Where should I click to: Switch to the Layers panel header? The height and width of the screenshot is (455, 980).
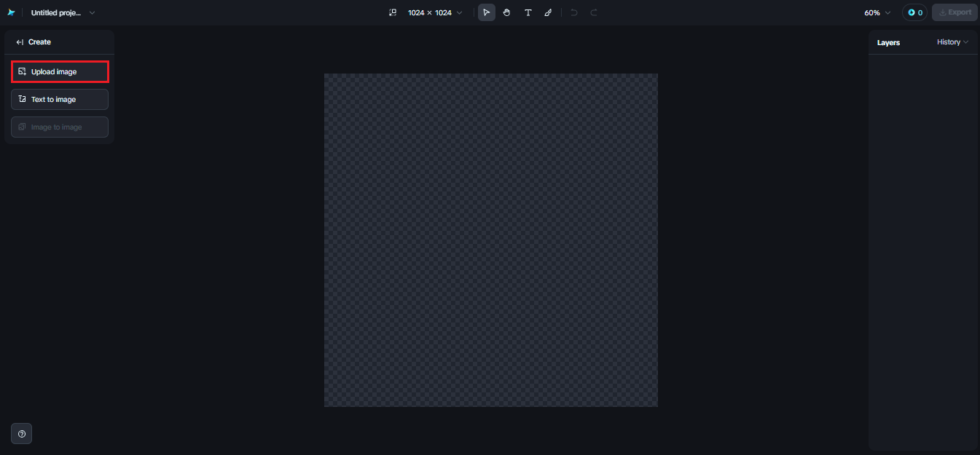888,42
